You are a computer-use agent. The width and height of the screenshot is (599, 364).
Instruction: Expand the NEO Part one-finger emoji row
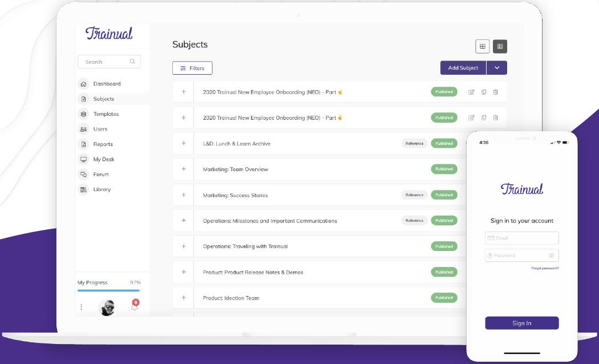(x=184, y=92)
